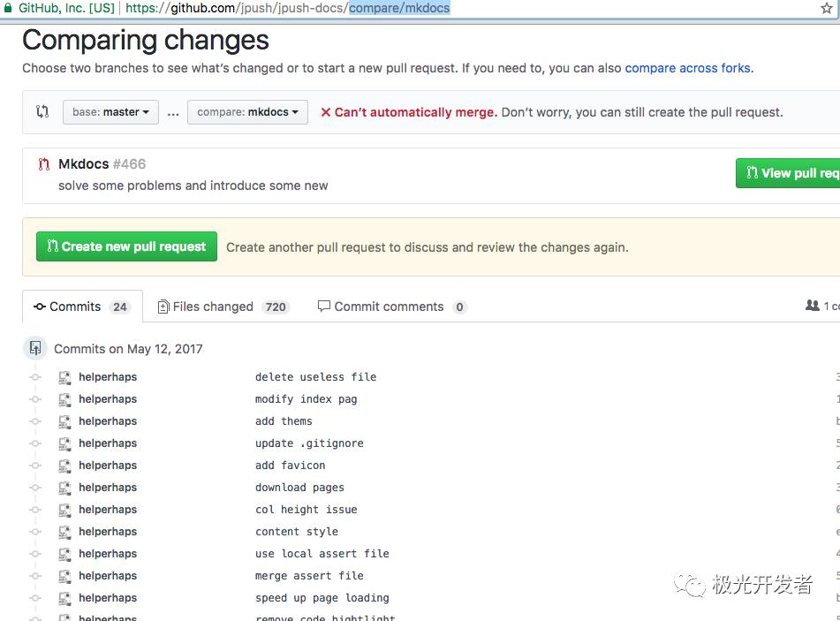Click the #466 pull request number
The width and height of the screenshot is (840, 621).
pos(129,164)
